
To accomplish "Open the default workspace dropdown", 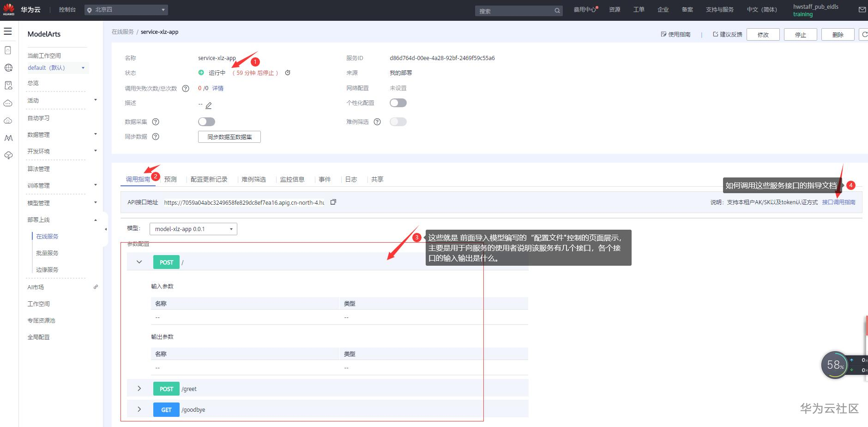I will pyautogui.click(x=57, y=68).
